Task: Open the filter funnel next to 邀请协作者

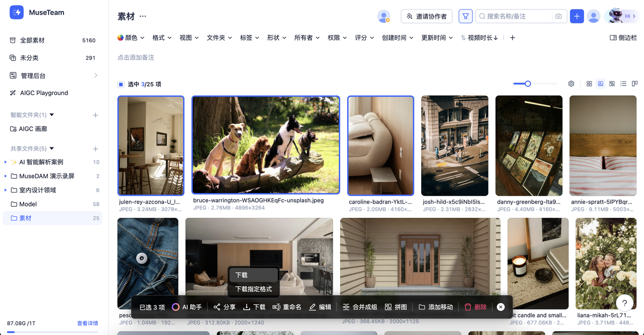Action: click(x=465, y=16)
